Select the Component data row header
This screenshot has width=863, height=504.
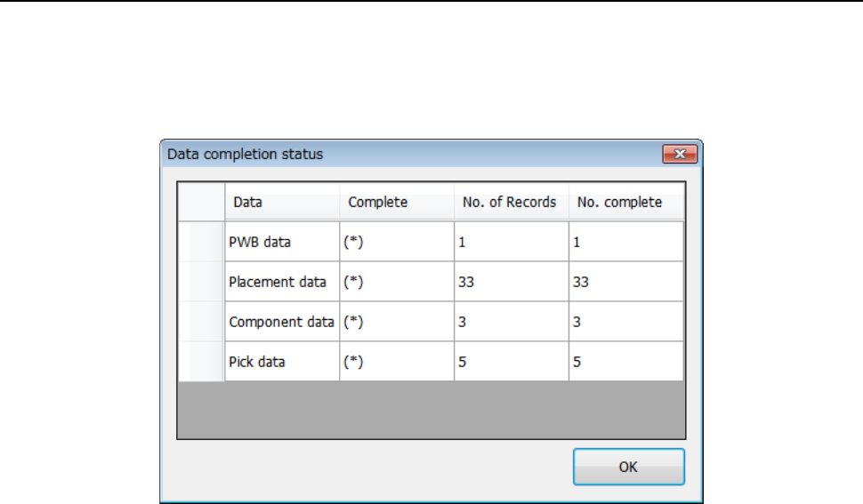click(x=202, y=322)
